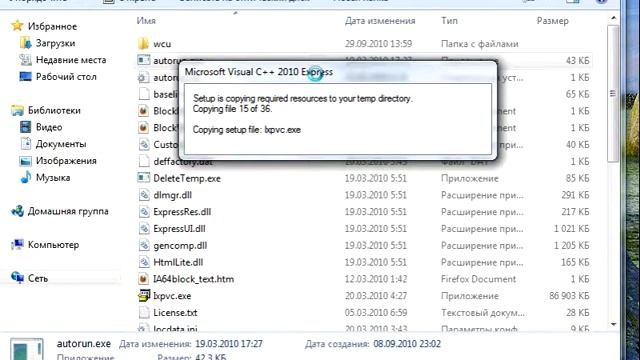Screen dimensions: 640x360
Task: Click the DeleteTemp.exe file icon
Action: coord(143,178)
